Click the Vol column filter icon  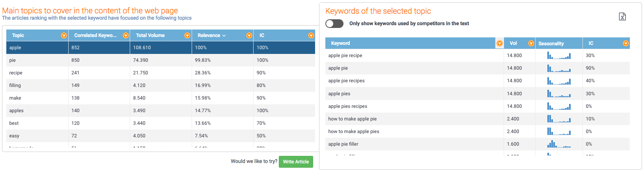(531, 43)
